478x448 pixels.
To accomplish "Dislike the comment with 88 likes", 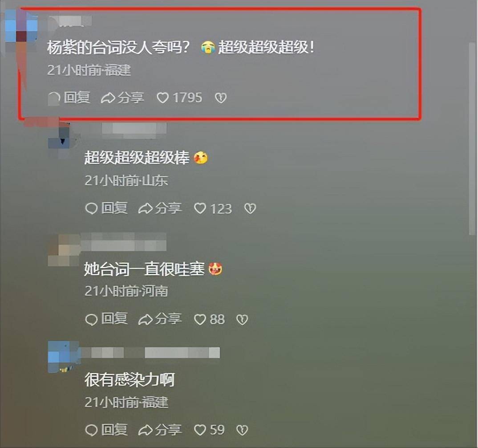I will (x=243, y=320).
